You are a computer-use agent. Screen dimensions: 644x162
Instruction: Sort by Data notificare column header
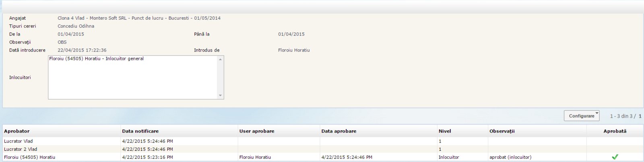(x=140, y=131)
